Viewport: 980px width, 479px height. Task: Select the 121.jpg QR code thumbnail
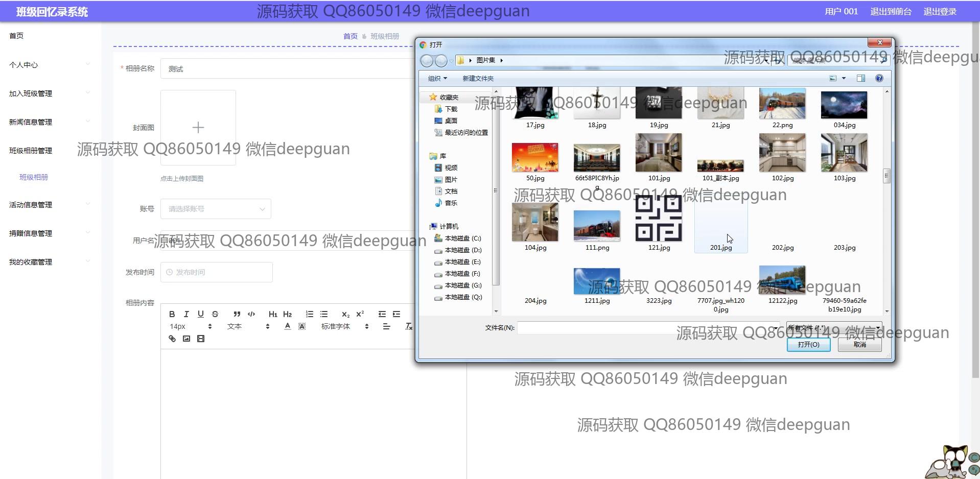pos(659,219)
